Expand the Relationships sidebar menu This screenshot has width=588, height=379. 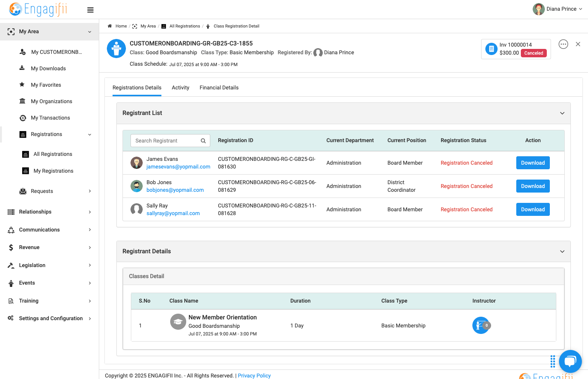coord(90,212)
